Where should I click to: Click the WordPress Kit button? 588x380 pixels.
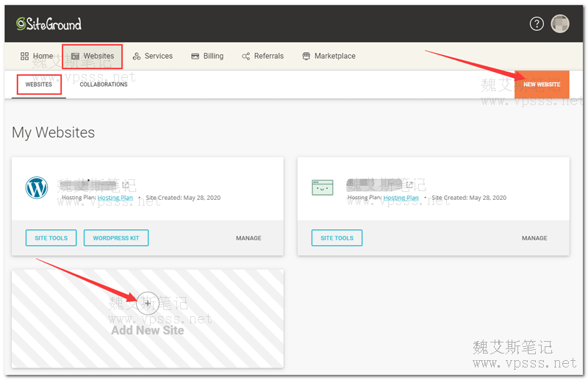click(x=116, y=238)
